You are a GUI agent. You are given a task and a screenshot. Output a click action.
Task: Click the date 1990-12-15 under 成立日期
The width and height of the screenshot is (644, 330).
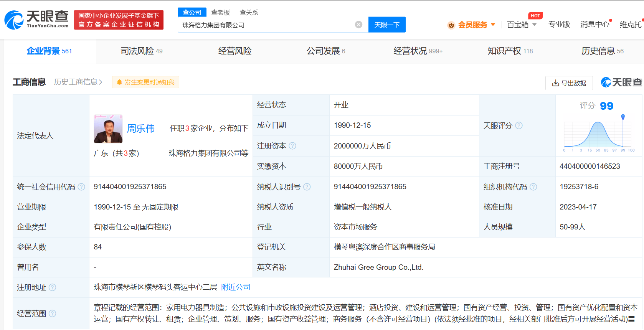pyautogui.click(x=352, y=125)
